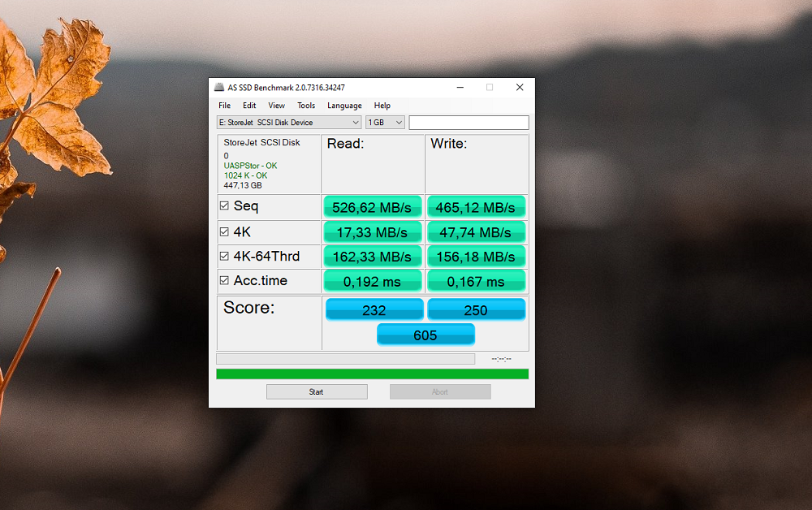Toggle the 4K test checkbox

pyautogui.click(x=224, y=231)
